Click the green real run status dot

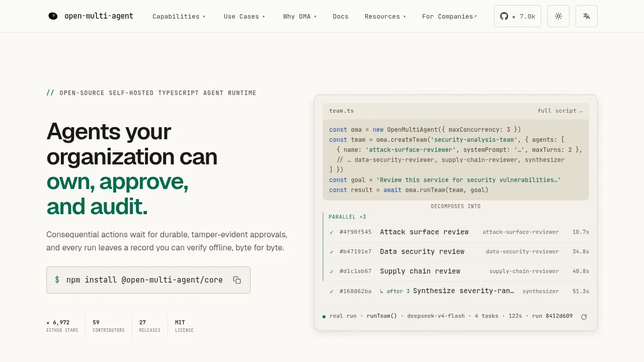pos(324,317)
